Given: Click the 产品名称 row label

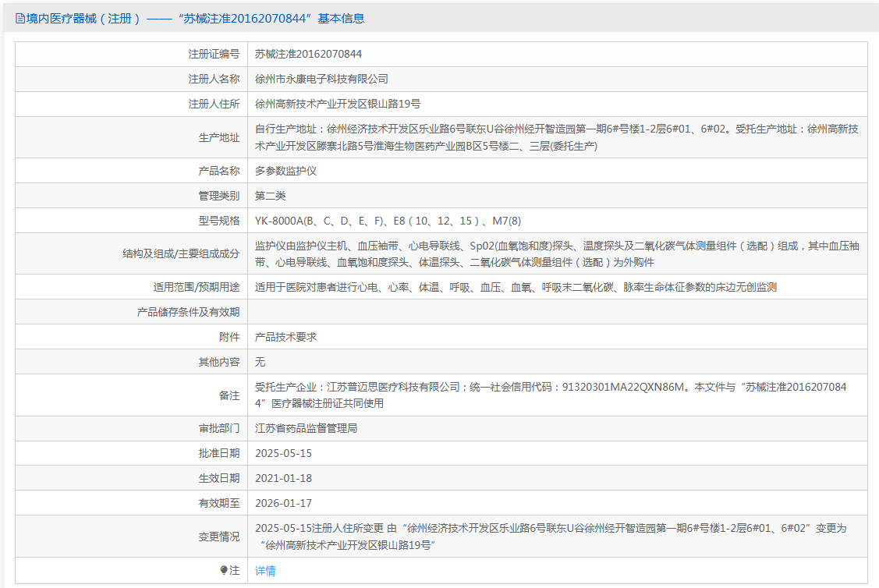Looking at the screenshot, I should click(x=218, y=171).
